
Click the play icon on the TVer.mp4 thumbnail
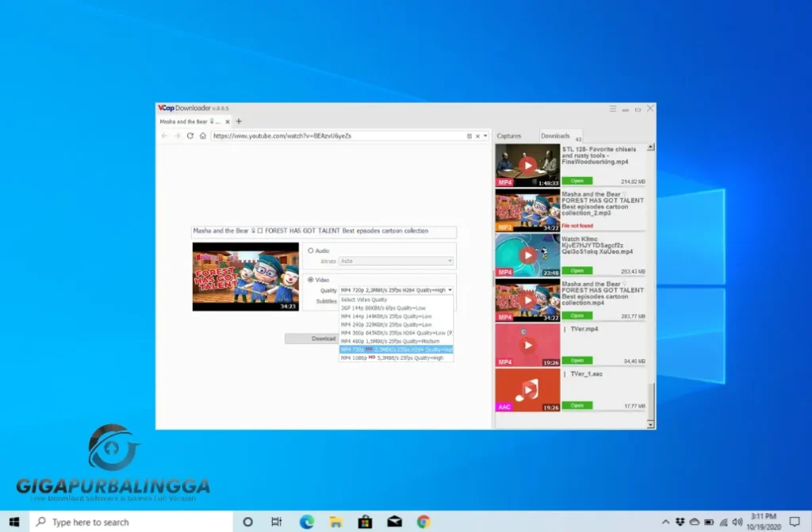[x=527, y=344]
